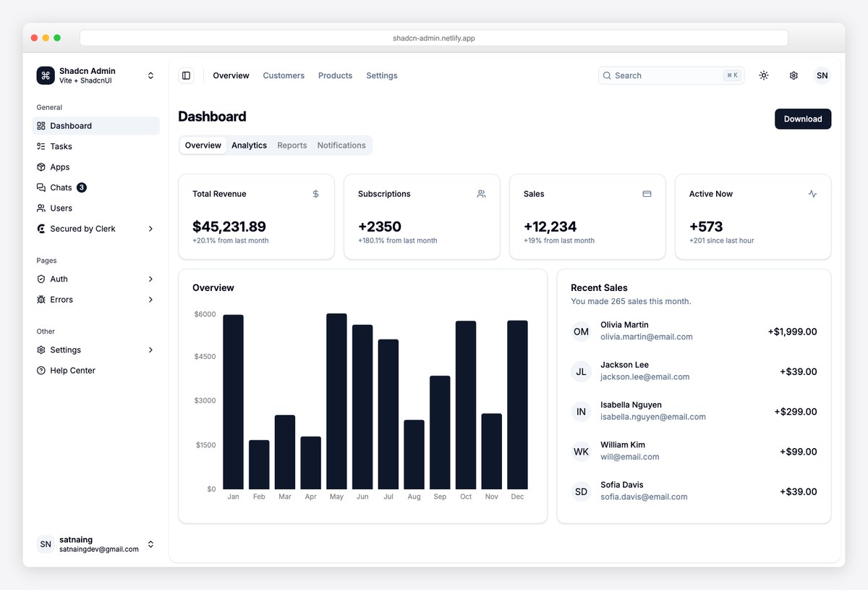This screenshot has width=868, height=590.
Task: Switch to the Reports tab
Action: (x=292, y=146)
